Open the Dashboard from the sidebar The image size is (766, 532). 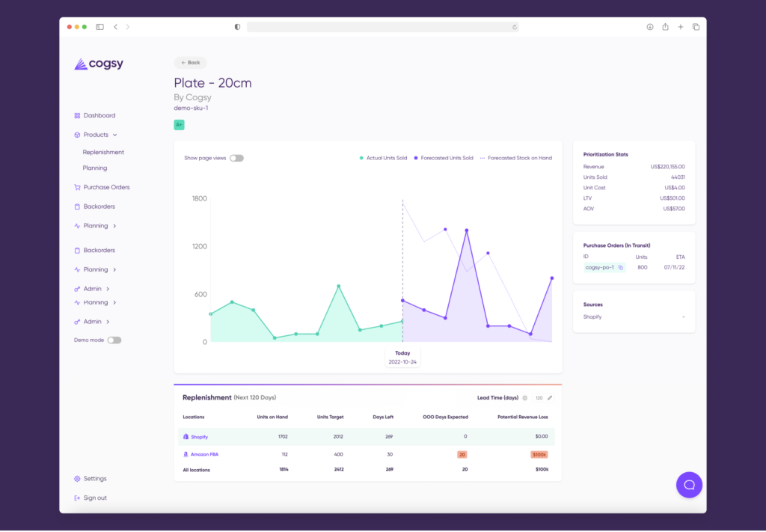[x=77, y=115]
